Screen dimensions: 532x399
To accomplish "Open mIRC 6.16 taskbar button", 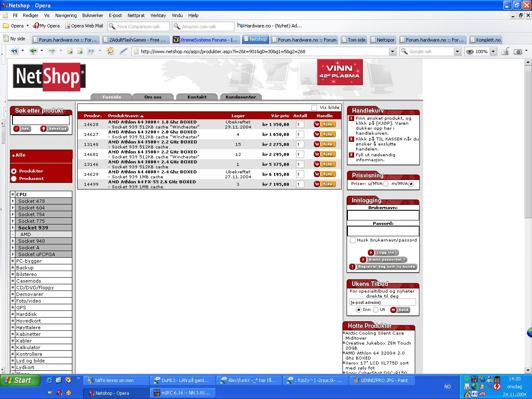I will [x=182, y=393].
